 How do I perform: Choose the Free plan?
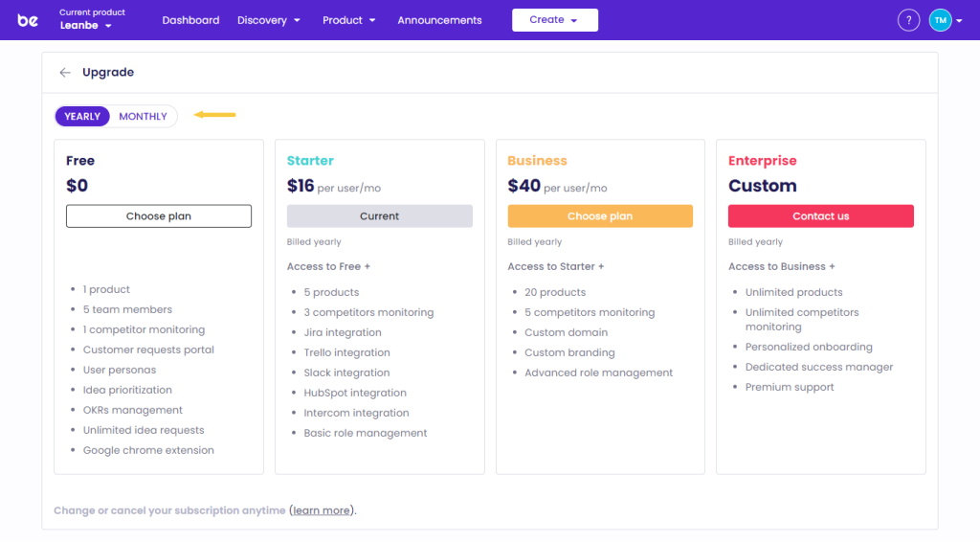159,216
